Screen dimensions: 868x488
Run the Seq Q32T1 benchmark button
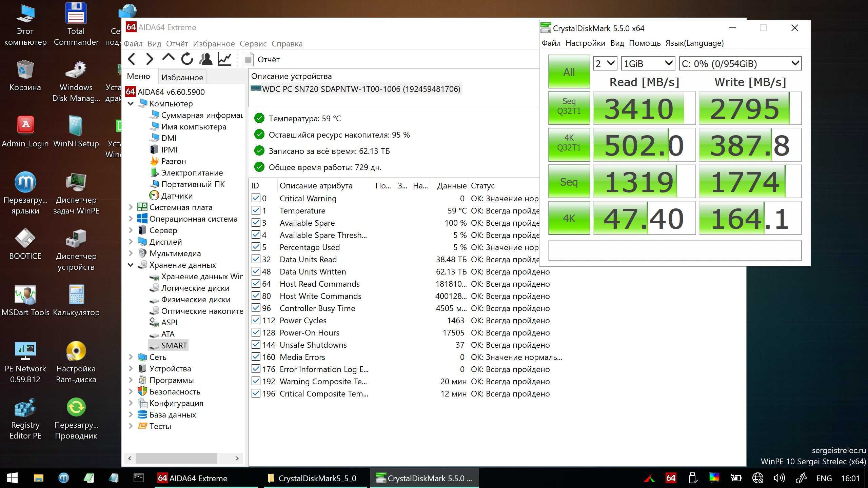(569, 108)
